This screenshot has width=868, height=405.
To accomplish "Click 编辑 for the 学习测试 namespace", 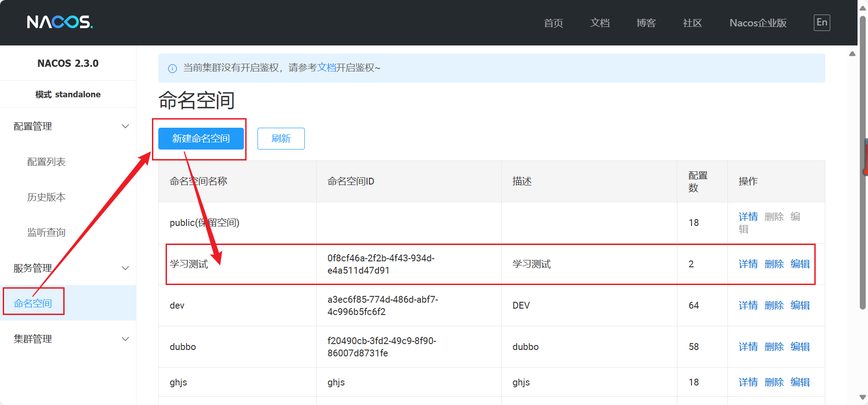I will pyautogui.click(x=800, y=264).
